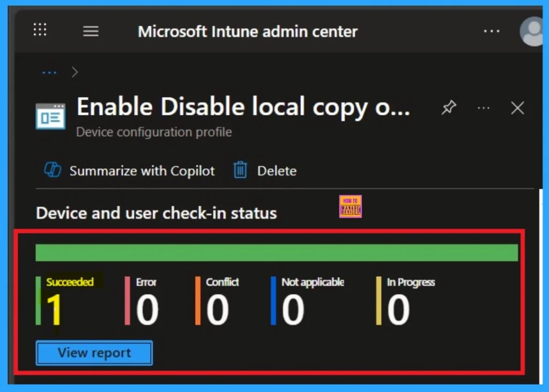
Task: Click the Copilot icon
Action: tap(53, 170)
